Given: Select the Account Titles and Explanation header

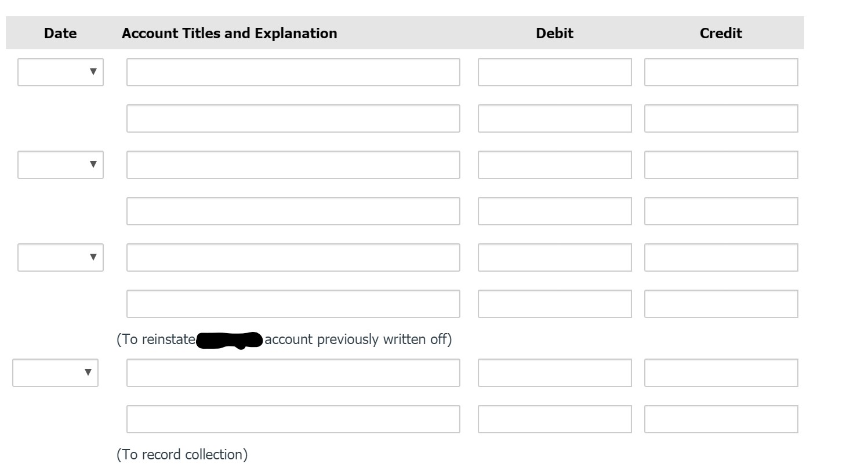Looking at the screenshot, I should [x=230, y=33].
